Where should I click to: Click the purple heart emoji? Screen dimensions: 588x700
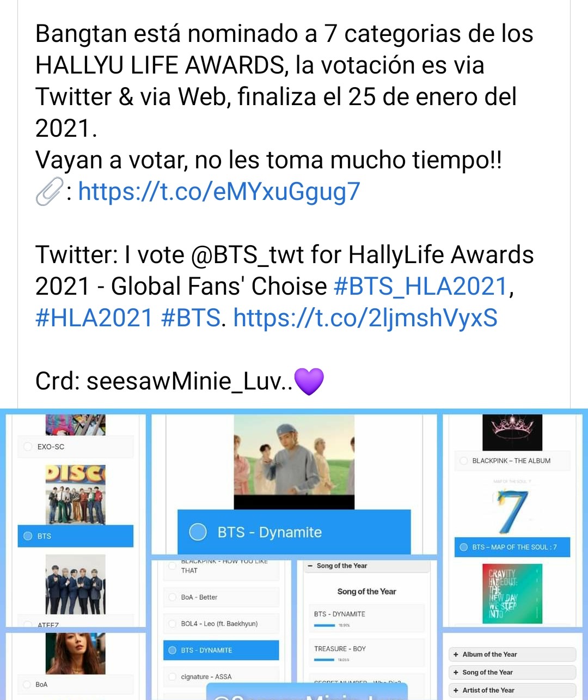point(309,381)
